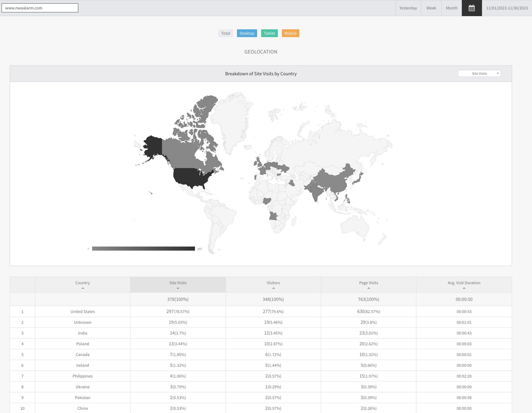This screenshot has height=413, width=532.
Task: Click the Country column sort arrow
Action: pyautogui.click(x=83, y=288)
